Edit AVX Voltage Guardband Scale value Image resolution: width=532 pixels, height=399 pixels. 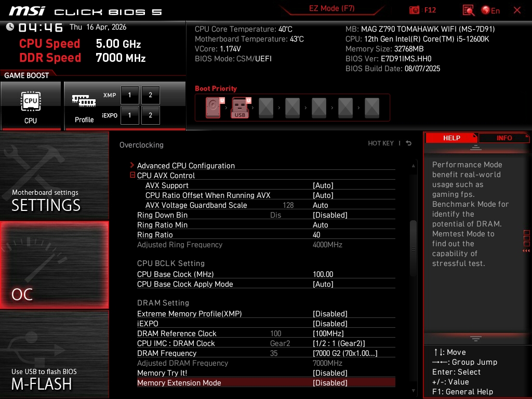point(320,205)
